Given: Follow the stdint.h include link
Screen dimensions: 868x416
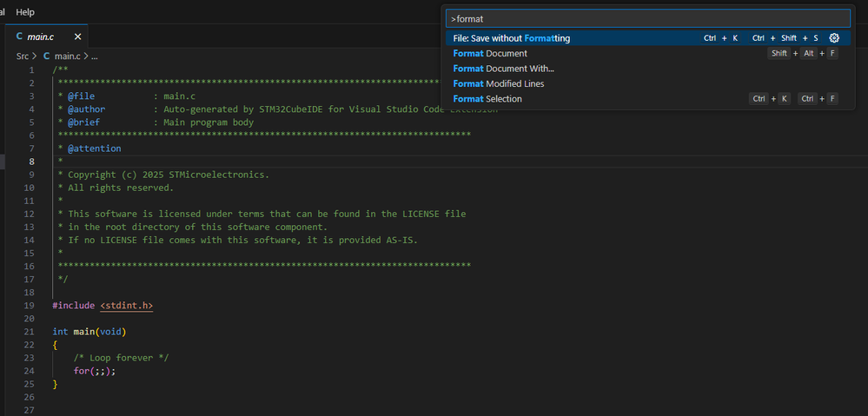Looking at the screenshot, I should 127,306.
